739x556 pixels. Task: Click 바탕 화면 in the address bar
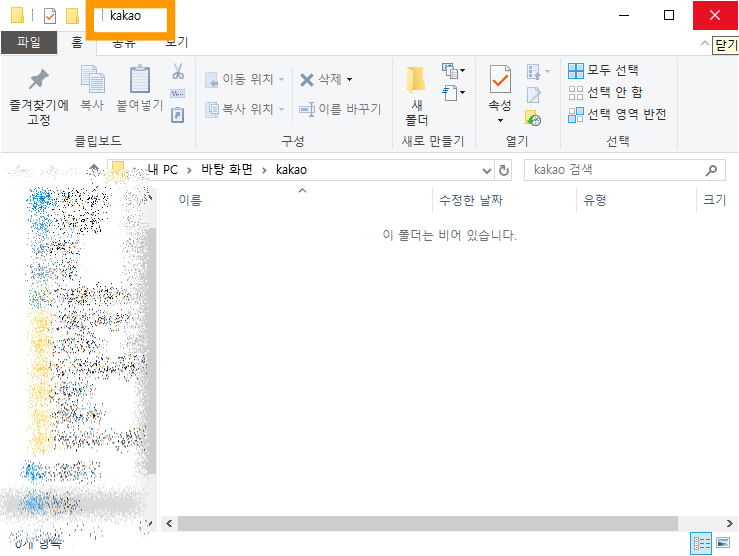coord(227,170)
